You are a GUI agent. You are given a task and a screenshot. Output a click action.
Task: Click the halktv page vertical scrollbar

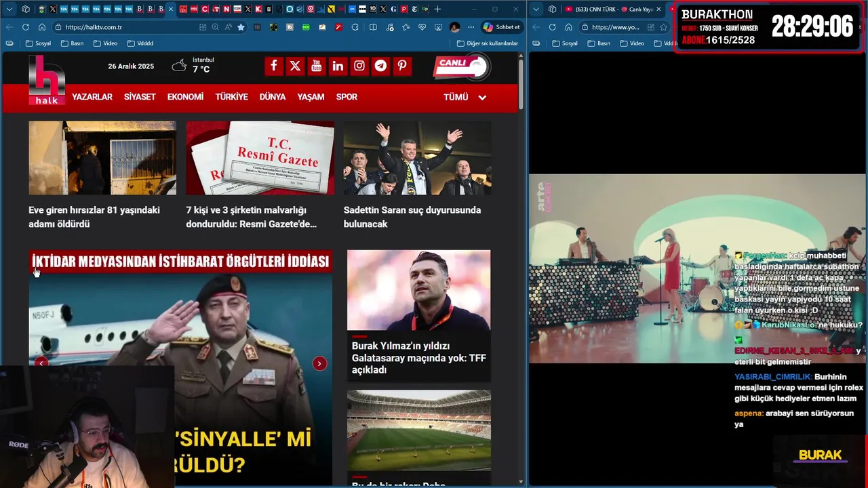521,85
